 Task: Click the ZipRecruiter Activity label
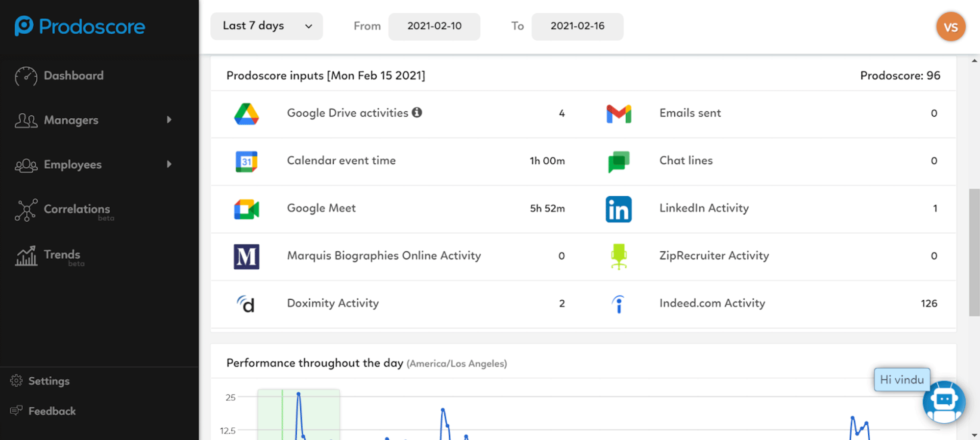pos(714,256)
